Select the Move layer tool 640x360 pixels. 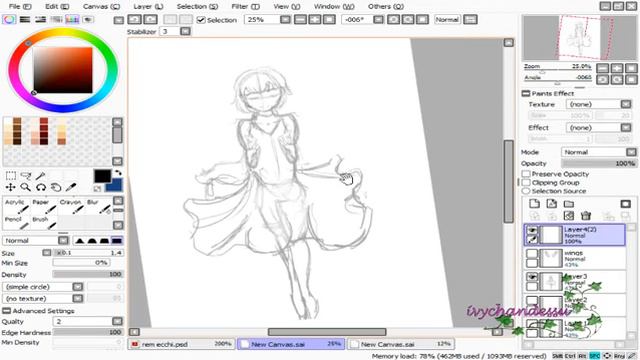[x=11, y=187]
